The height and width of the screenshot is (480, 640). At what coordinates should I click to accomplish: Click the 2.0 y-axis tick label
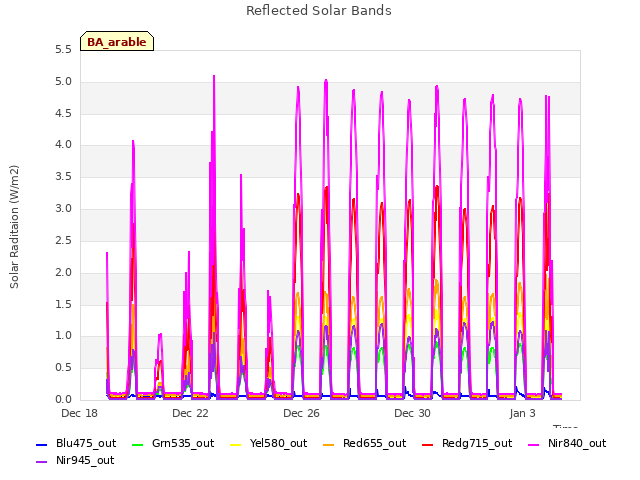point(63,272)
